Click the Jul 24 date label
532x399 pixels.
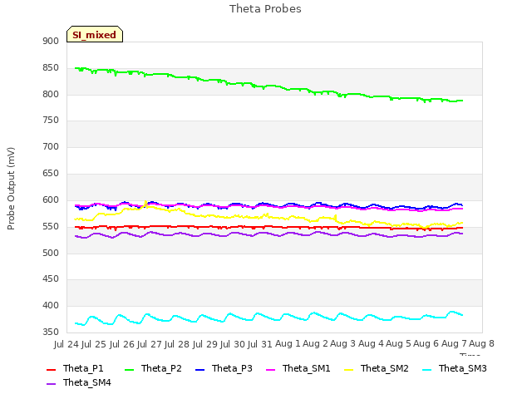[x=66, y=344]
